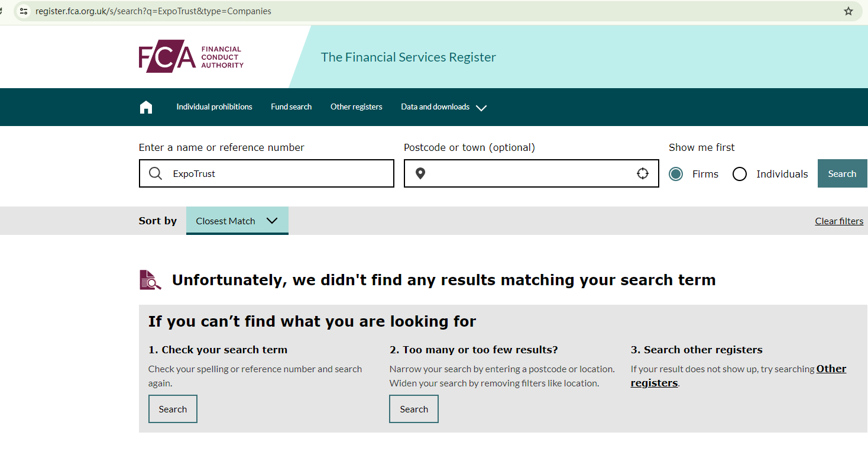Select the Firms radio button
868x458 pixels.
tap(676, 174)
